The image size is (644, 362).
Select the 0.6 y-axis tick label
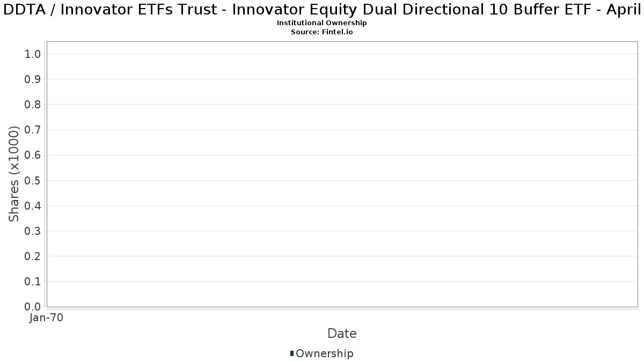[x=33, y=155]
